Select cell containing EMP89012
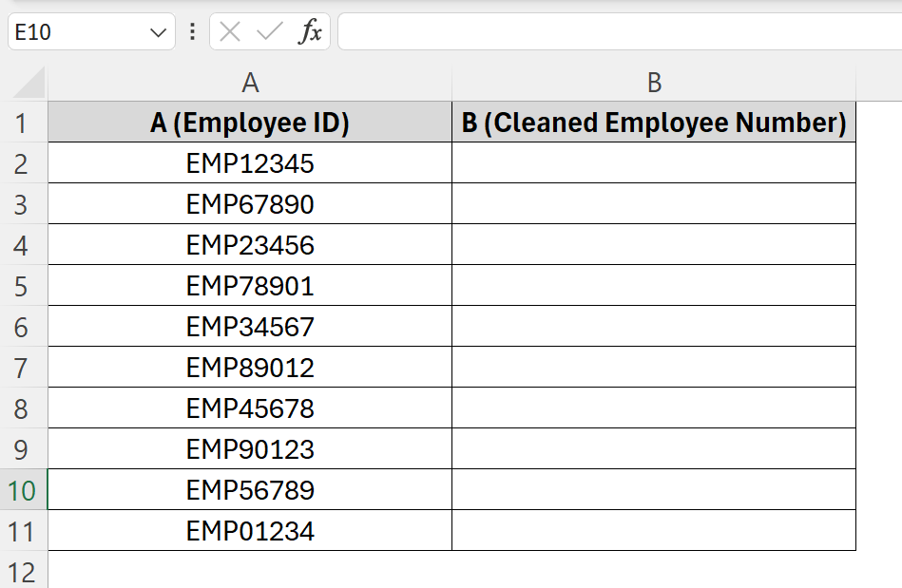The image size is (902, 588). point(250,368)
